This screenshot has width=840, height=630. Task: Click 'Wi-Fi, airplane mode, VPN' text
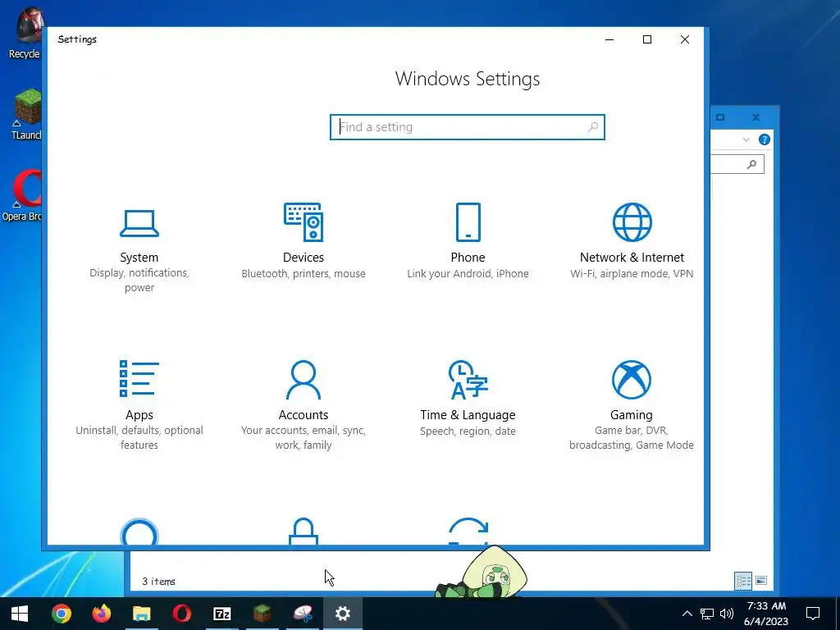(x=632, y=274)
